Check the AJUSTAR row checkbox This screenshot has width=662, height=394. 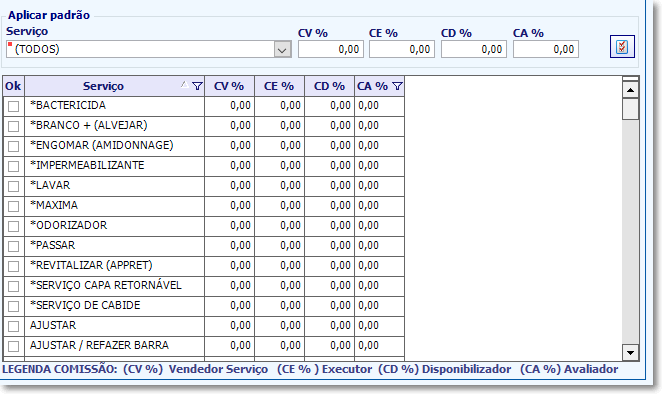[x=14, y=326]
